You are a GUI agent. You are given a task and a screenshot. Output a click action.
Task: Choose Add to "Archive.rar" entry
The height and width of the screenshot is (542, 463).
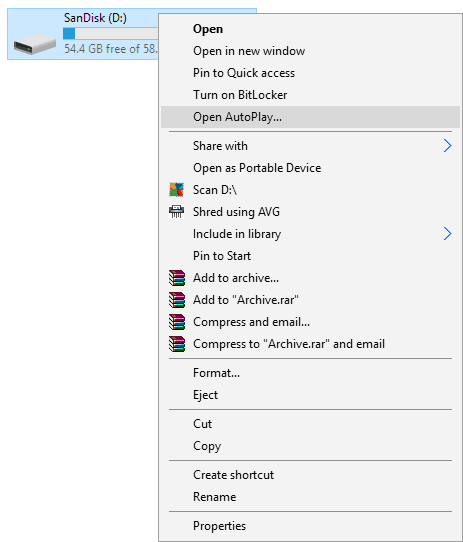pos(311,300)
